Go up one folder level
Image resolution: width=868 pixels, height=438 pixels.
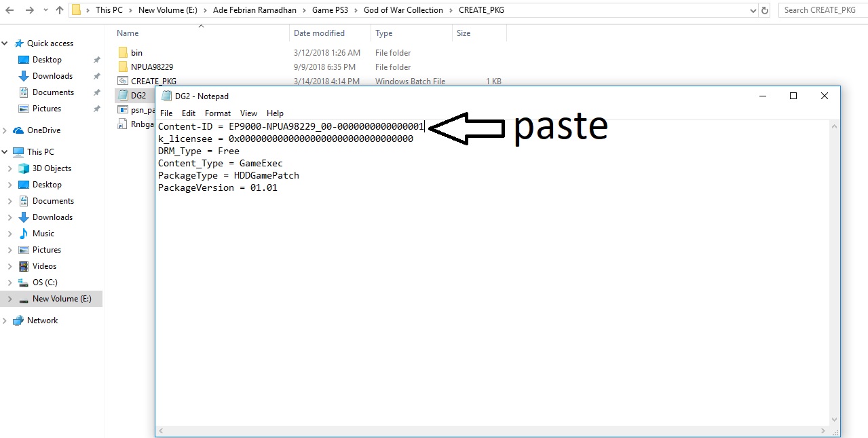pyautogui.click(x=60, y=10)
